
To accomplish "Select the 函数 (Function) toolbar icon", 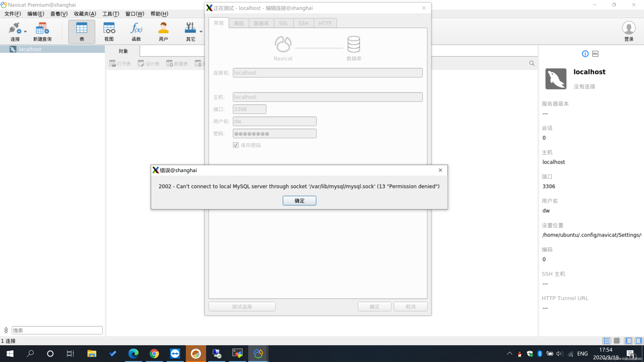I will point(136,31).
